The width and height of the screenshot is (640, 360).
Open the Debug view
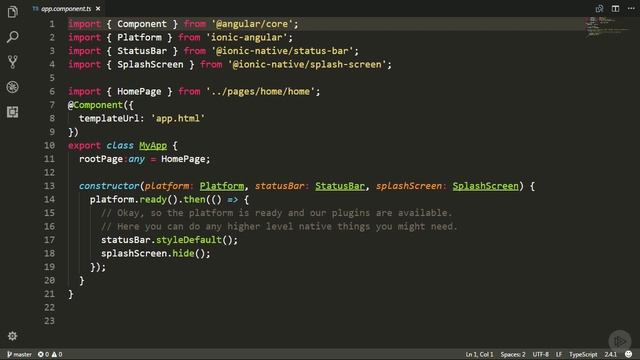pos(12,87)
